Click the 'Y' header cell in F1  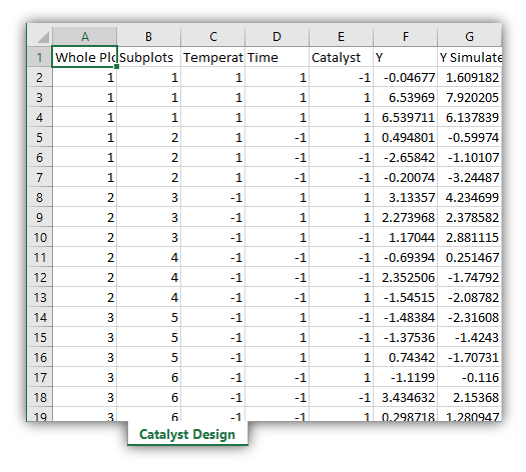[405, 57]
